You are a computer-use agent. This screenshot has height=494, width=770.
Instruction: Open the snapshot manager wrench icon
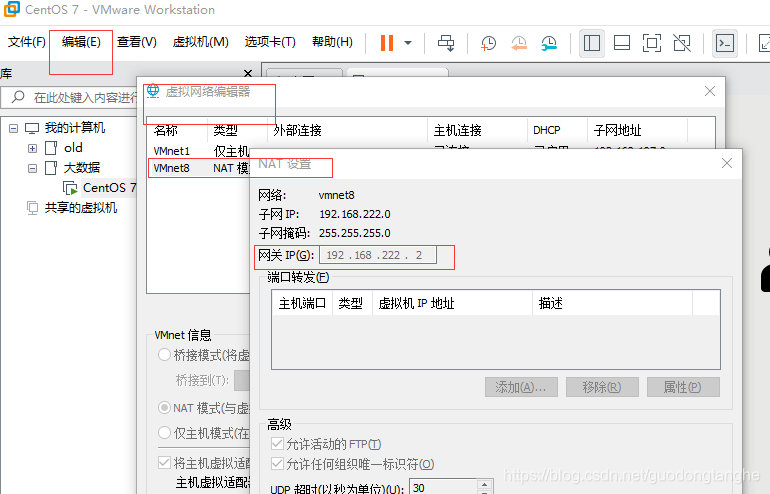coord(549,43)
